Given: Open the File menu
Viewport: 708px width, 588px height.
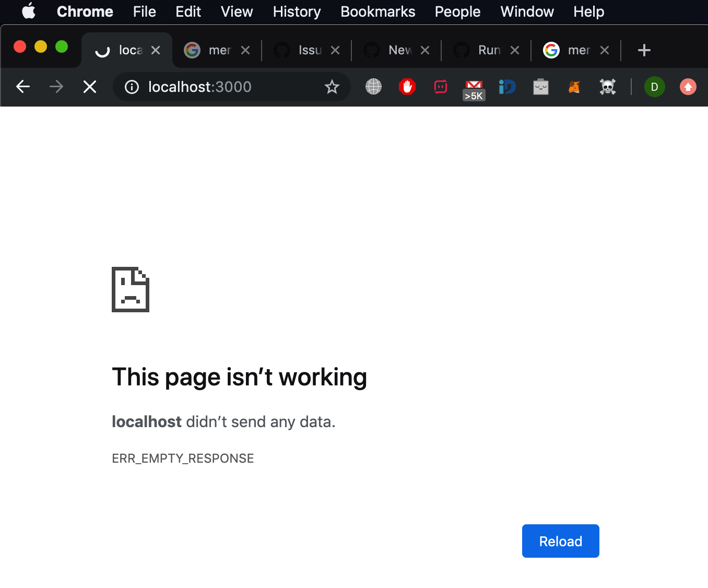Looking at the screenshot, I should (x=145, y=11).
